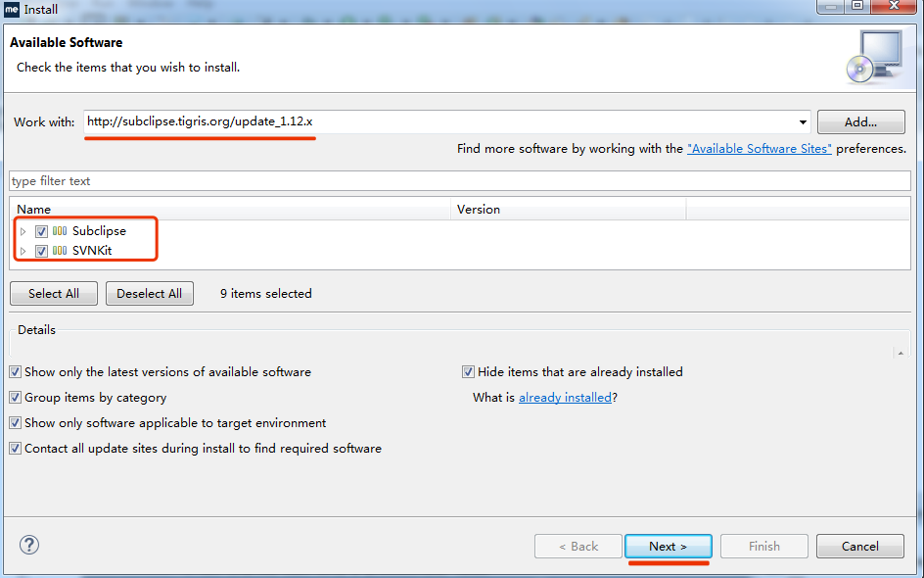
Task: Expand the Subclipse tree node
Action: coord(23,231)
